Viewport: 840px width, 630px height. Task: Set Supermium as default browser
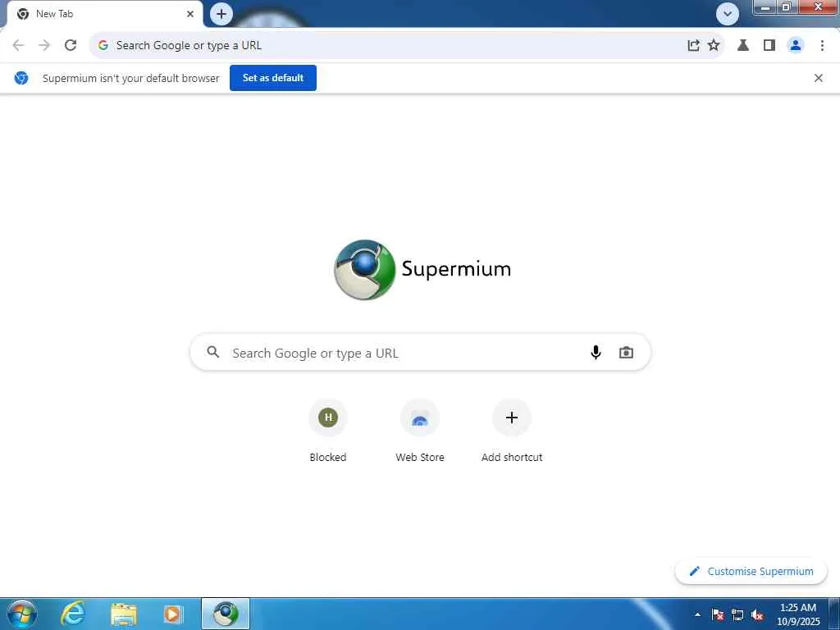(x=273, y=78)
